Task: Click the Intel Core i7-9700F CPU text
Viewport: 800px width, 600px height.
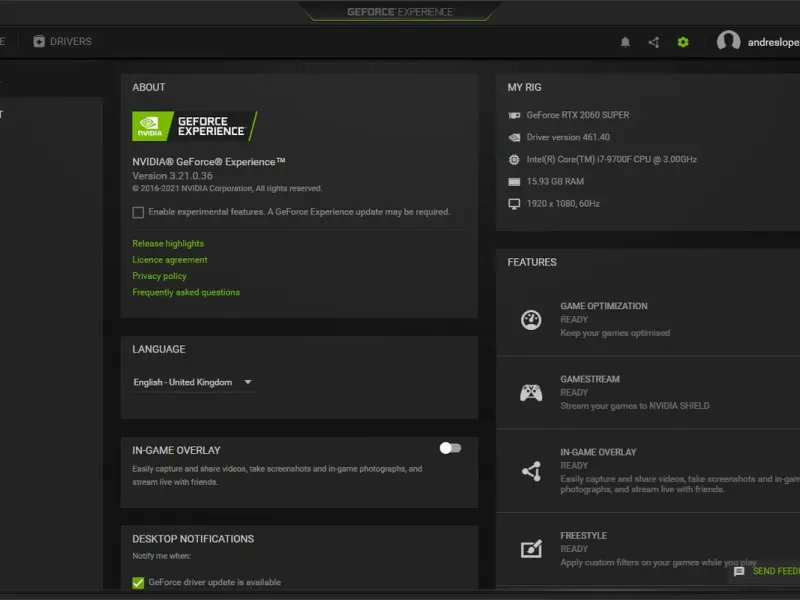Action: pyautogui.click(x=611, y=160)
